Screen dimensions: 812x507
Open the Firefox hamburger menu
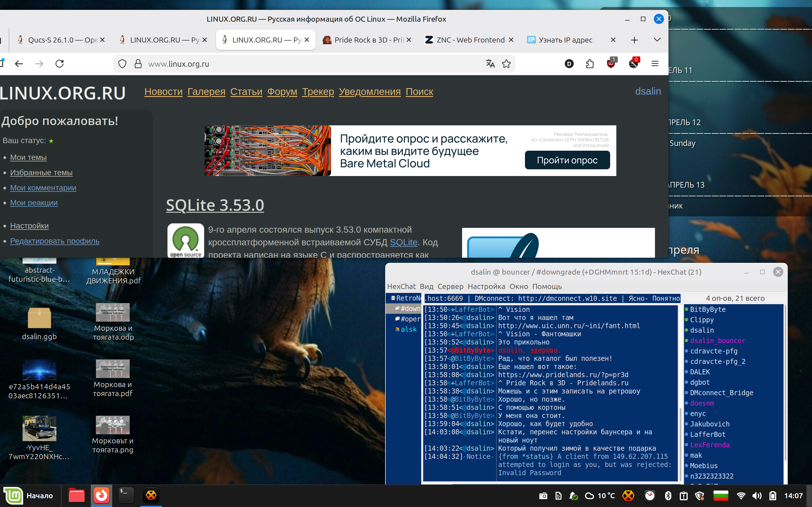tap(655, 64)
